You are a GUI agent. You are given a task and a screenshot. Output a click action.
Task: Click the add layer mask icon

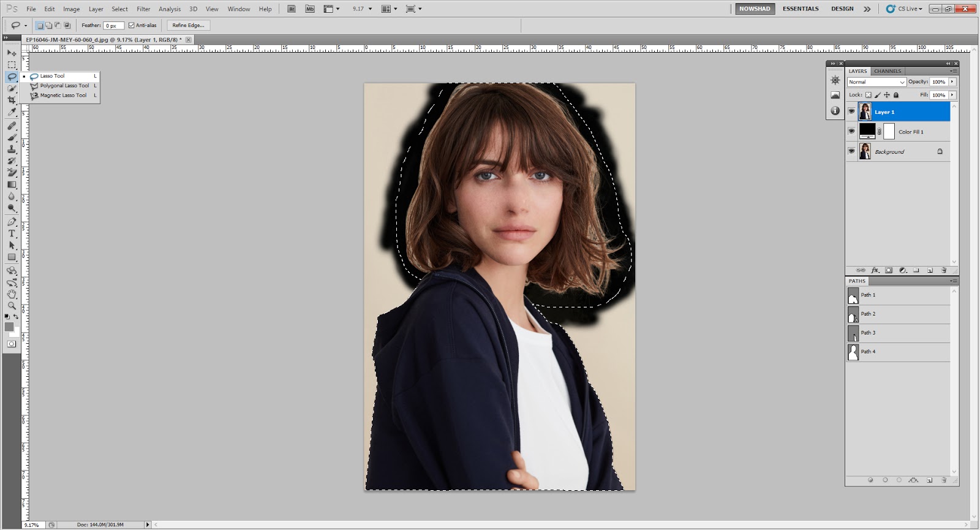[889, 270]
